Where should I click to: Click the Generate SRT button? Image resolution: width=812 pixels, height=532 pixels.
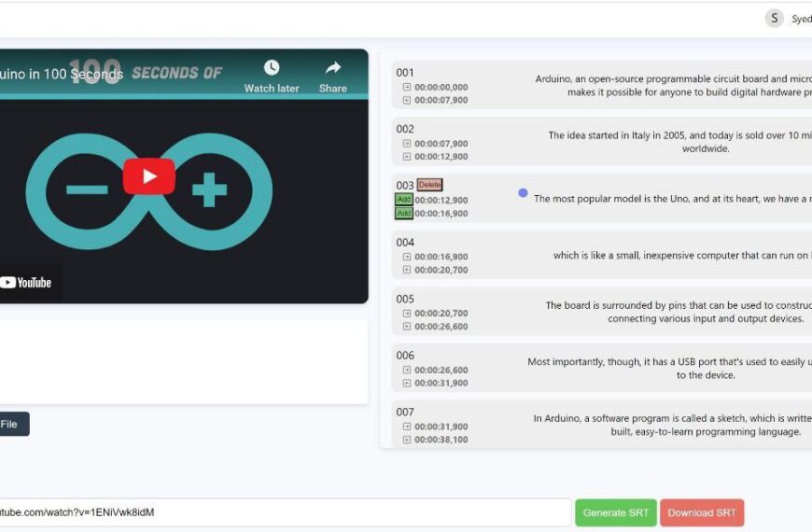[x=615, y=512]
